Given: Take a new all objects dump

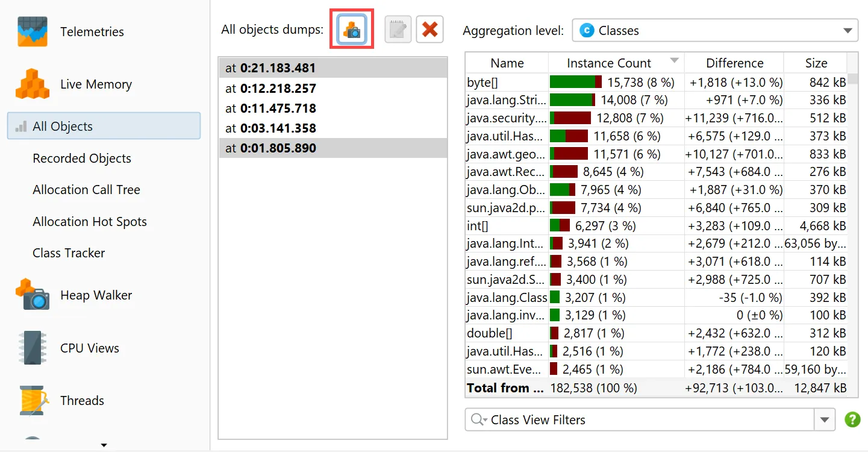Looking at the screenshot, I should pos(352,29).
